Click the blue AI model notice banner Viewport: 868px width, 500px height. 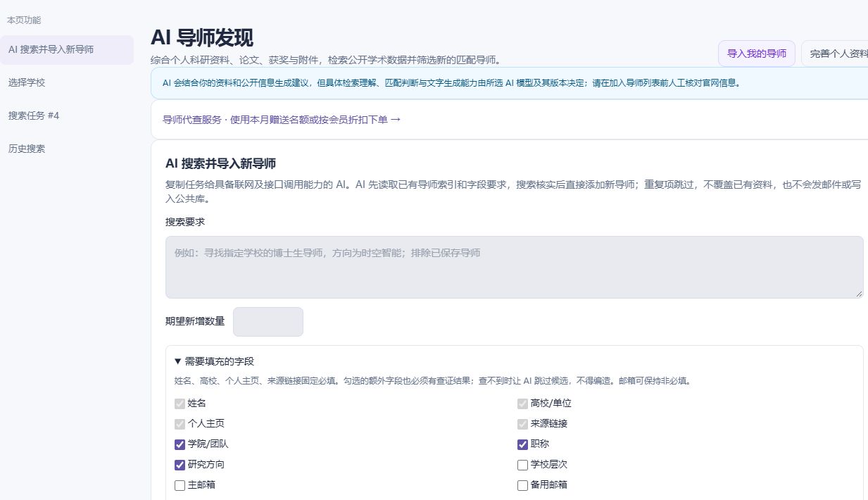(509, 83)
